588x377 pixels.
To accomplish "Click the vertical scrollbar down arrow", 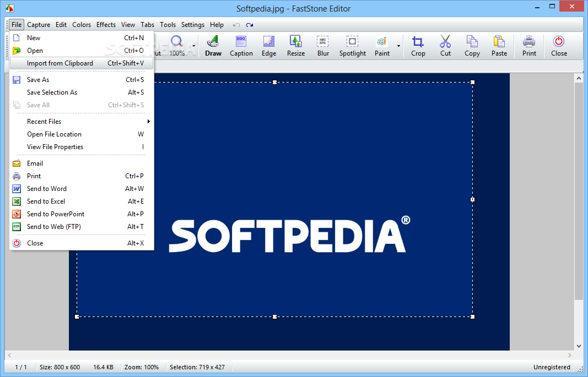I will (x=579, y=346).
